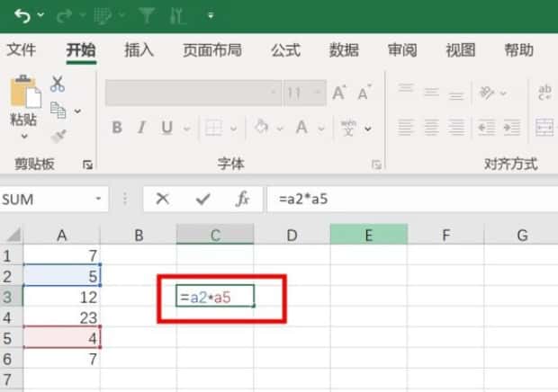Expand the Name Box dropdown showing SUM

[98, 199]
